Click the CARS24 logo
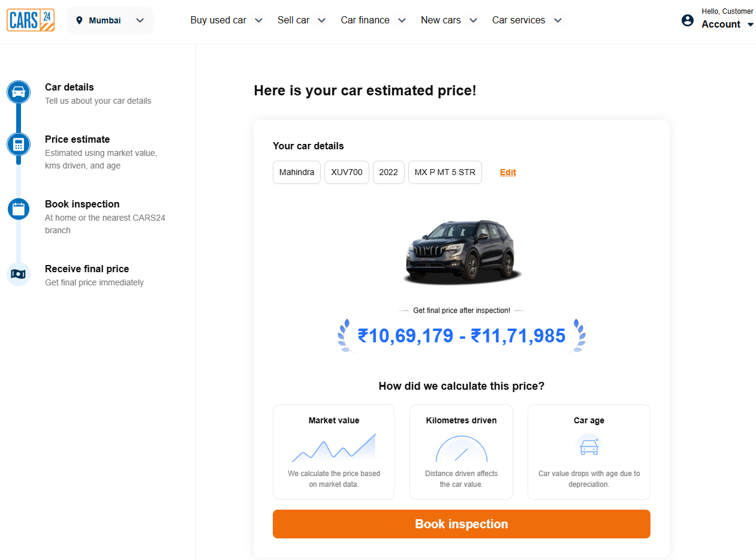The width and height of the screenshot is (756, 560). 31,20
